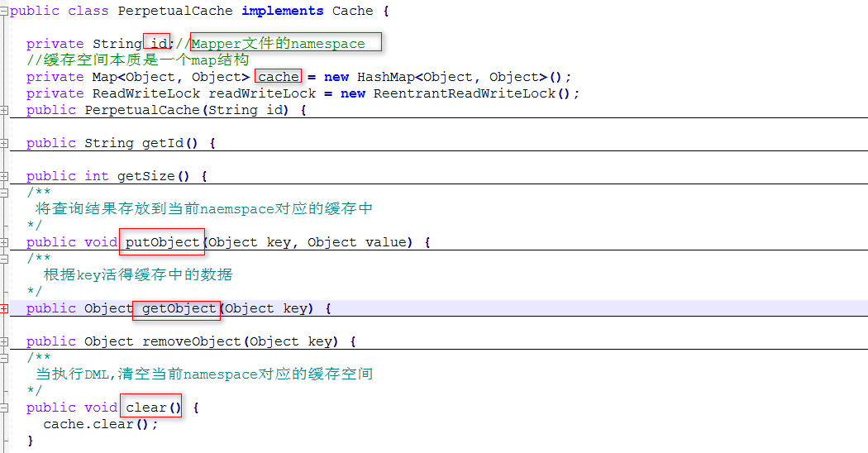Click 'String id' constructor parameter
868x453 pixels.
245,110
